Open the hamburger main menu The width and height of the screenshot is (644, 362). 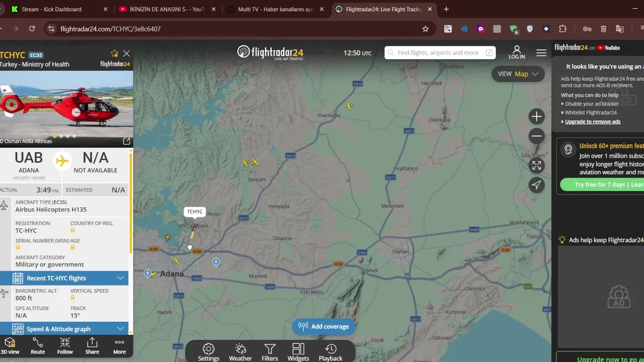pyautogui.click(x=541, y=53)
